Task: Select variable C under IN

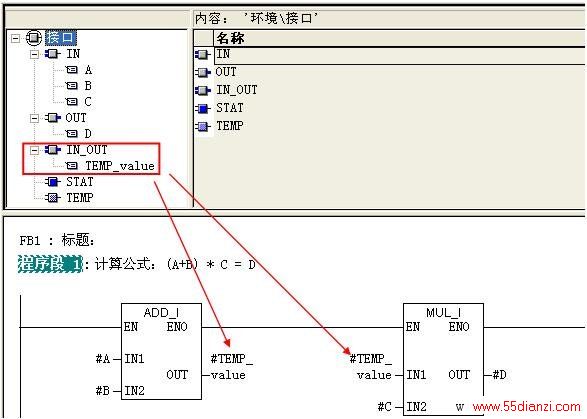Action: click(88, 102)
